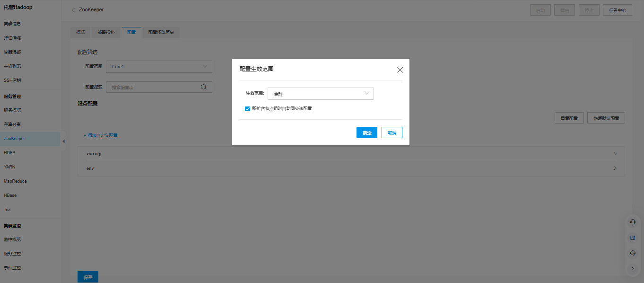Collapse the floating toolbar with its arrow
Viewport: 644px width, 283px height.
pos(633,269)
